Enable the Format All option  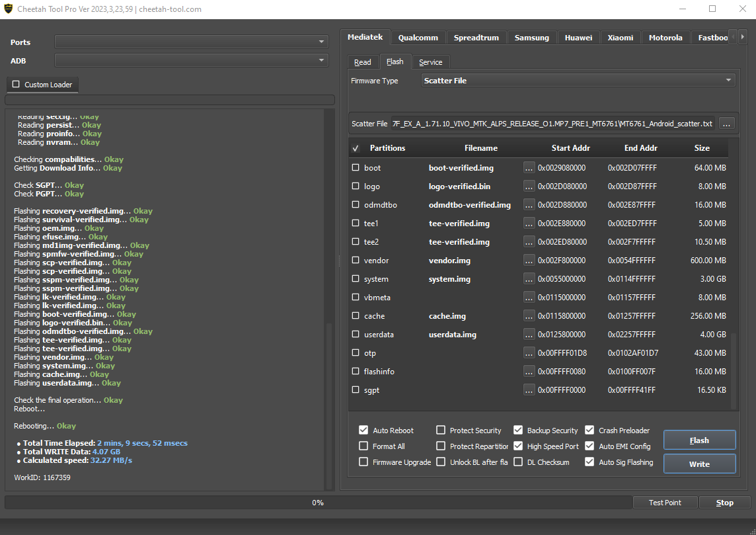click(x=363, y=446)
